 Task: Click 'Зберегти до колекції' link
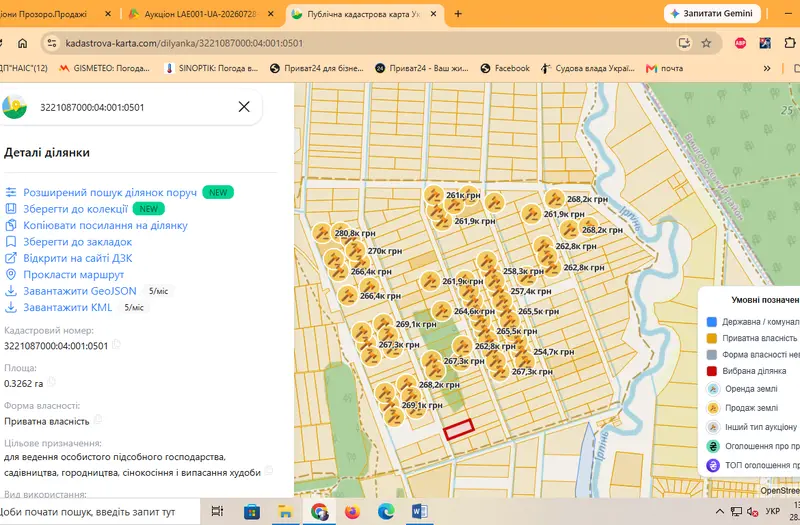point(76,209)
